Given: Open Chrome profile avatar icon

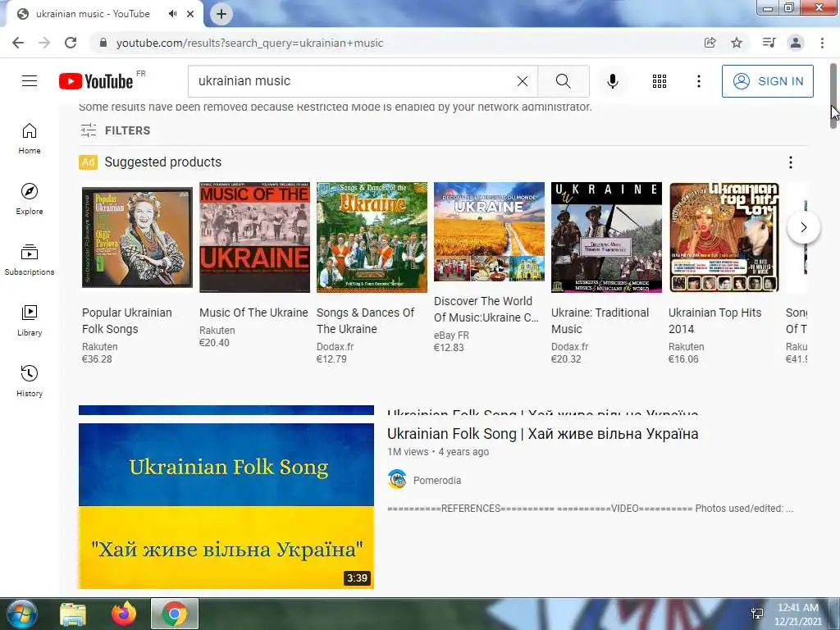Looking at the screenshot, I should pyautogui.click(x=796, y=43).
